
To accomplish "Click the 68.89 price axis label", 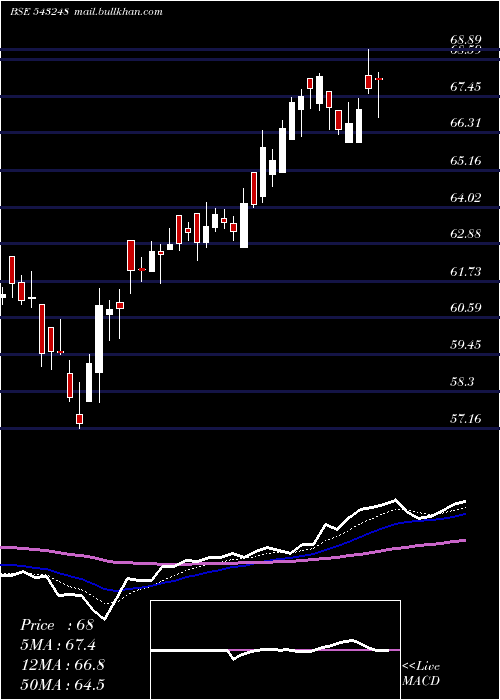I will [x=465, y=41].
